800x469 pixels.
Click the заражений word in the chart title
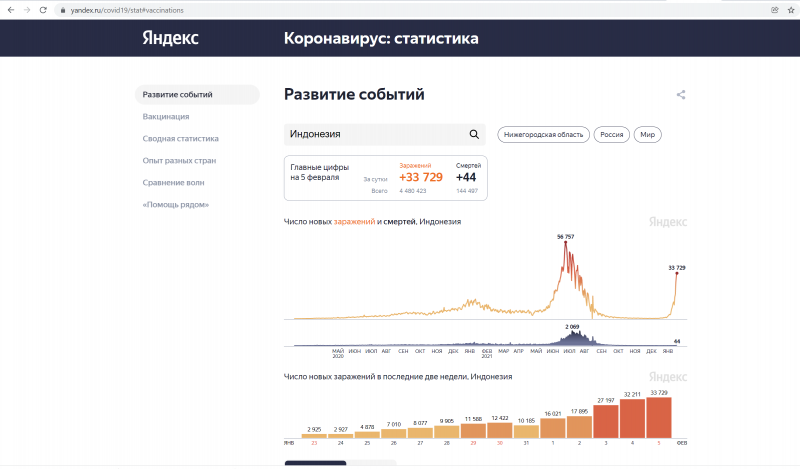(x=354, y=221)
